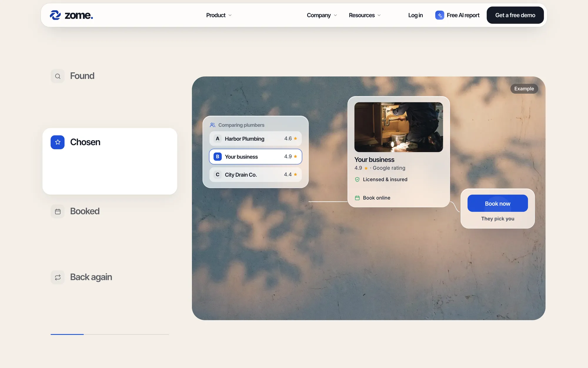The height and width of the screenshot is (368, 588).
Task: Select the City Drain Co. row
Action: tap(255, 175)
